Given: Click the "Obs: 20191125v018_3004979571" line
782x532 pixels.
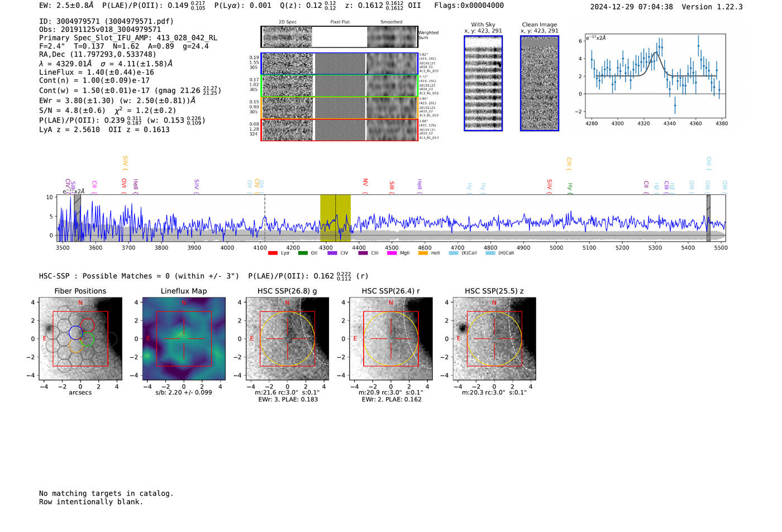Looking at the screenshot, I should [x=100, y=30].
